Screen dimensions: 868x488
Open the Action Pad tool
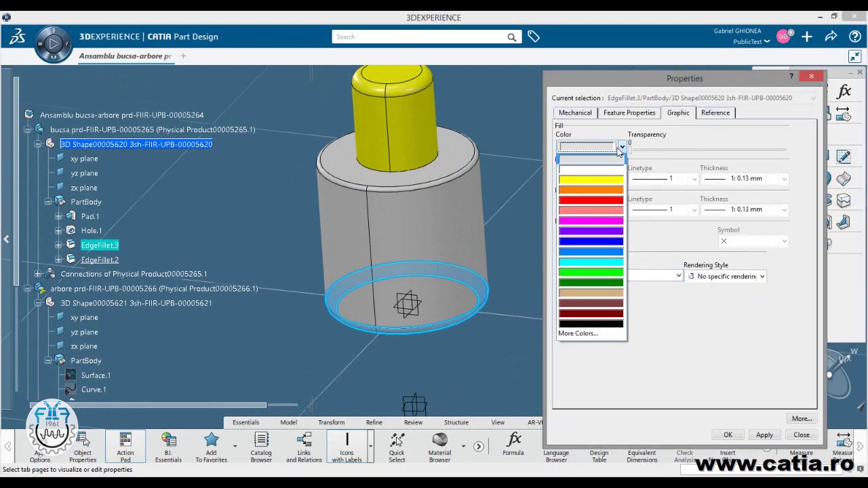click(125, 448)
